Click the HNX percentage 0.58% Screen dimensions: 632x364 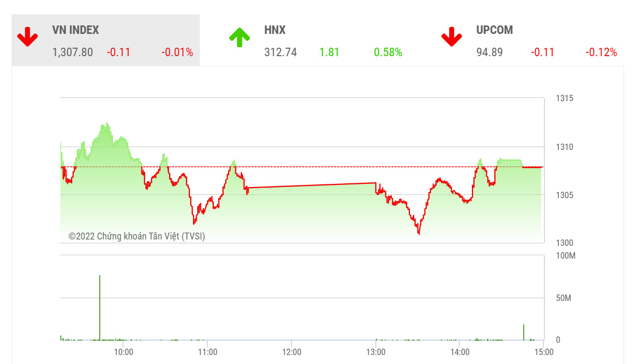click(388, 52)
